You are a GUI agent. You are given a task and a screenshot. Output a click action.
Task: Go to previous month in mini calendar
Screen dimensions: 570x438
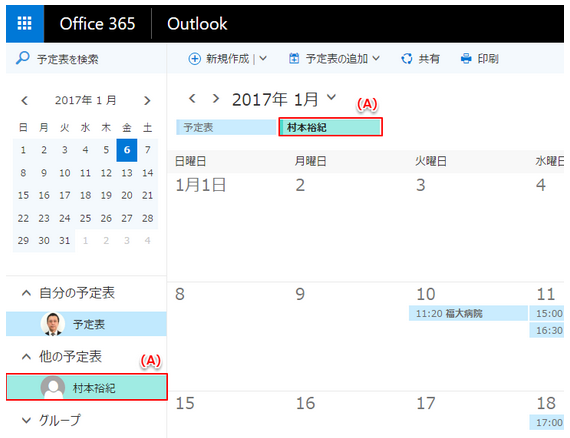[24, 100]
